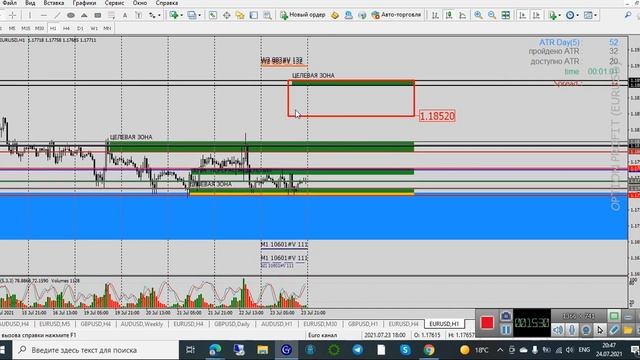Open the signals globe icon in toolbar

(x=362, y=15)
